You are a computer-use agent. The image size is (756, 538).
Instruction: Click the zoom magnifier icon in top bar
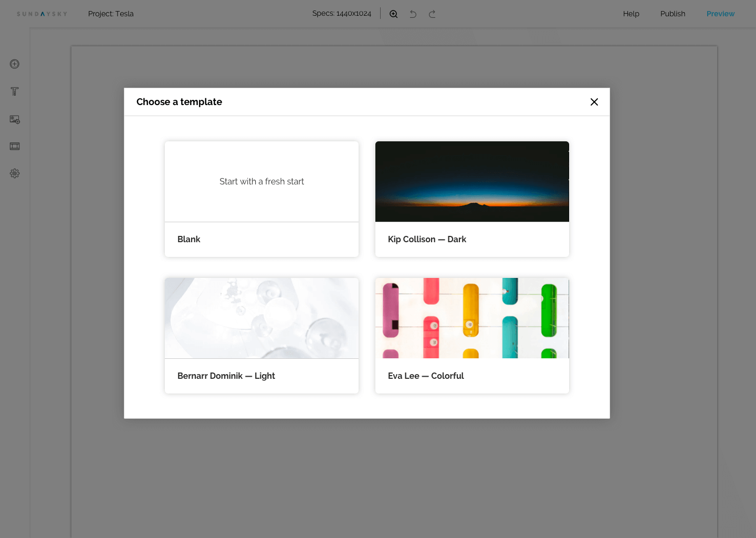(x=393, y=14)
